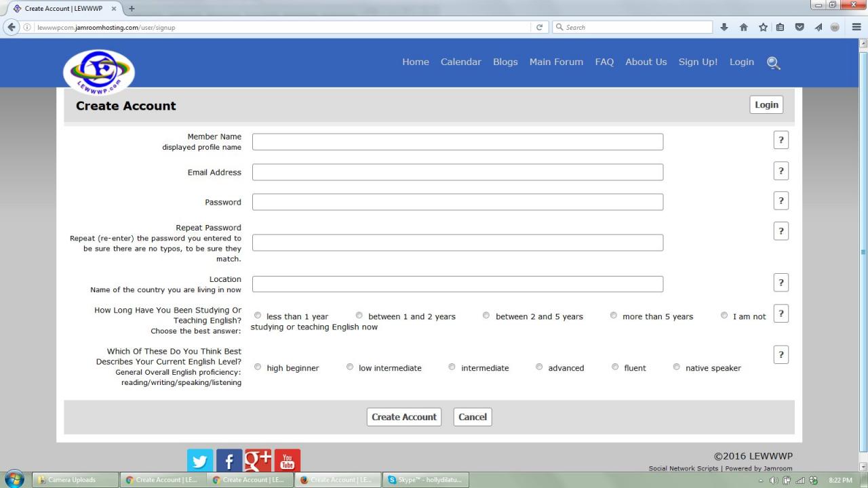Open Skype from the Windows taskbar
This screenshot has height=488, width=868.
pyautogui.click(x=425, y=480)
